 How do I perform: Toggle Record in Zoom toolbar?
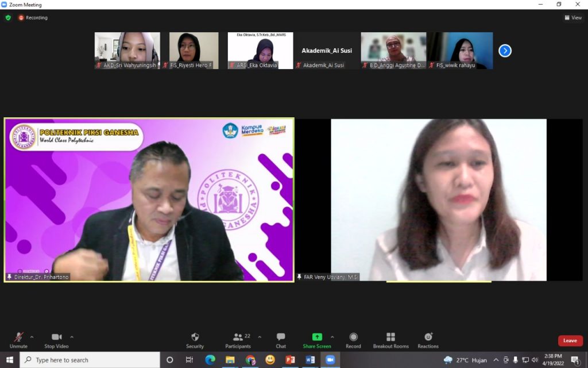pyautogui.click(x=353, y=340)
